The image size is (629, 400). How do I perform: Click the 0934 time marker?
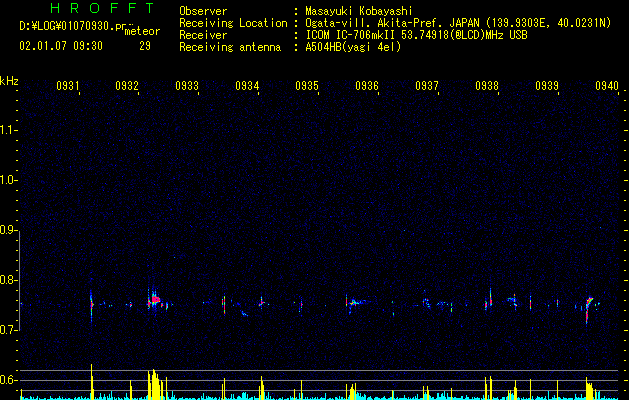[x=247, y=85]
